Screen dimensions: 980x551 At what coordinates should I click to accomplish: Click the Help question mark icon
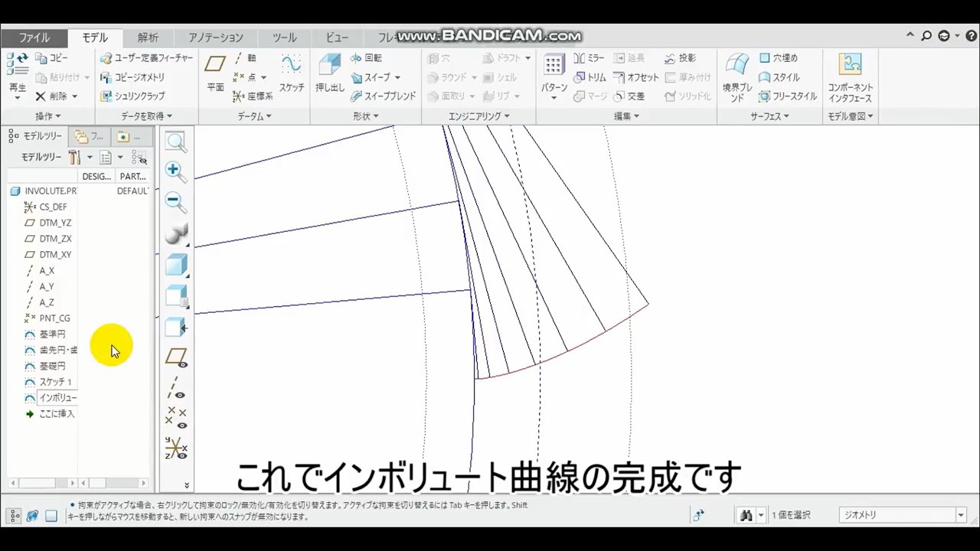click(971, 36)
